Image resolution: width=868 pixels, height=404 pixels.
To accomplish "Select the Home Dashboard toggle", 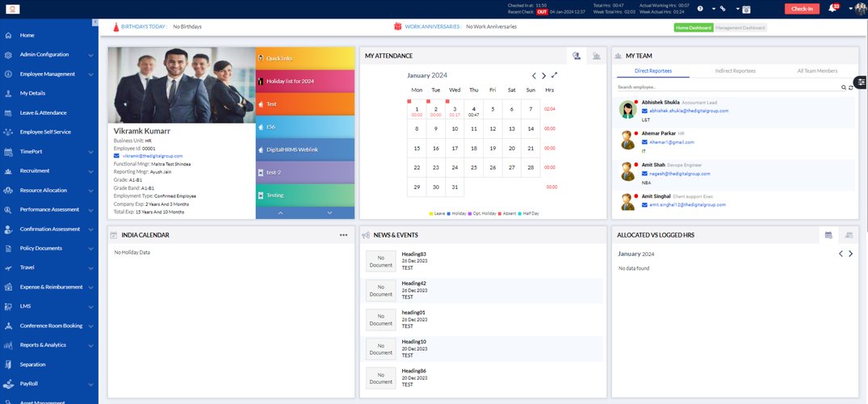I will point(694,27).
